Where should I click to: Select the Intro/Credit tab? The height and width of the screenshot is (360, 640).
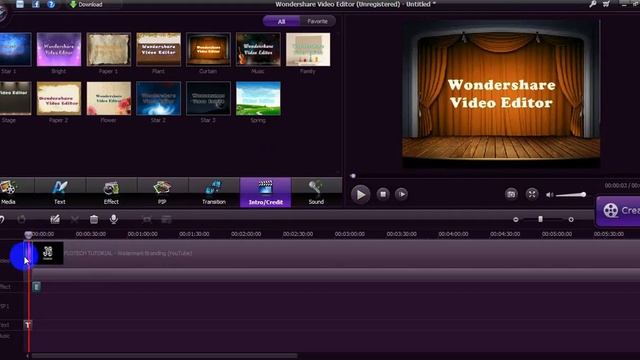265,193
